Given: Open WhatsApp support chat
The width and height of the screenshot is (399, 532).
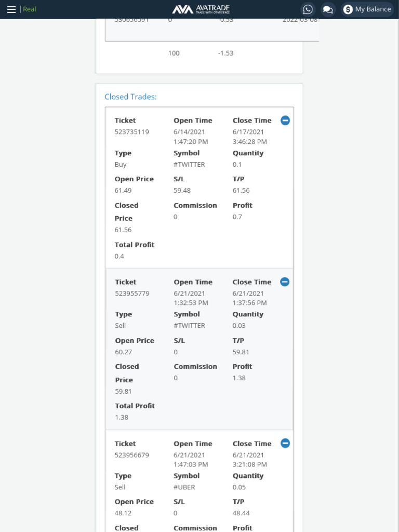Looking at the screenshot, I should [x=308, y=9].
